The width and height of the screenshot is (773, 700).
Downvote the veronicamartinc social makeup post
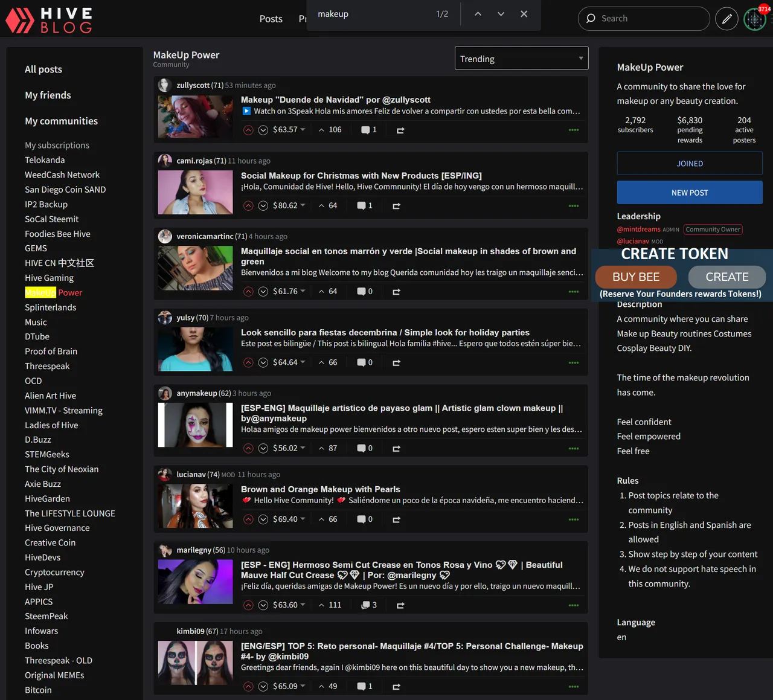pyautogui.click(x=263, y=292)
